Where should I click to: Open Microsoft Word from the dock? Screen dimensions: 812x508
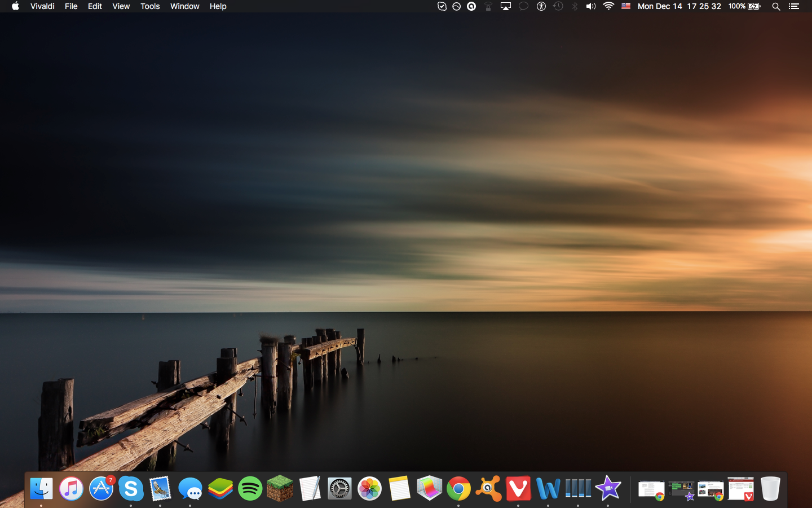pos(548,488)
